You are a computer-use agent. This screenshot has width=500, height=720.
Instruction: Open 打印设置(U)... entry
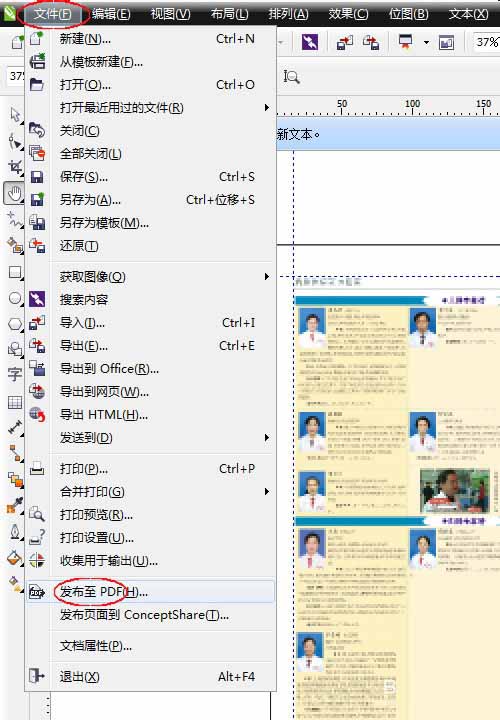(151, 537)
